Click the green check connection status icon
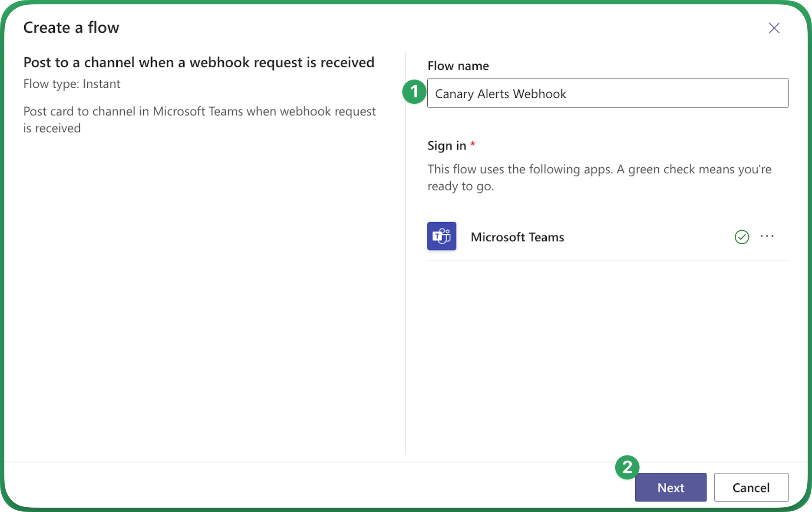The height and width of the screenshot is (512, 812). (x=742, y=237)
